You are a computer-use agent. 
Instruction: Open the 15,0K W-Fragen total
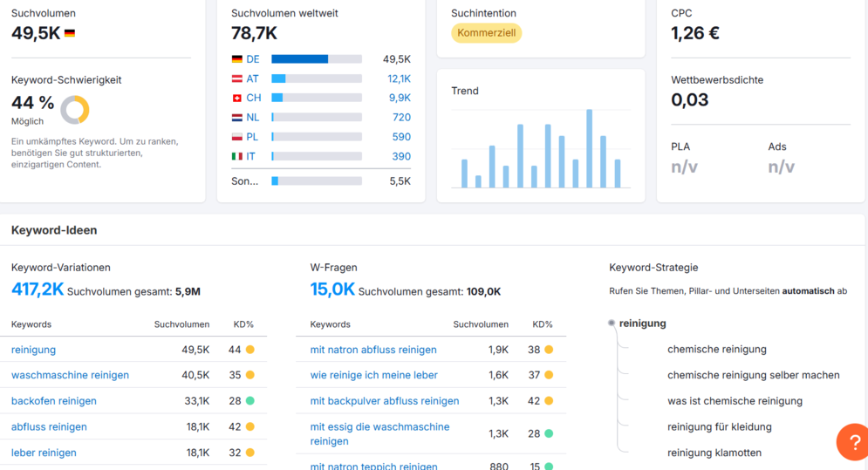(332, 289)
